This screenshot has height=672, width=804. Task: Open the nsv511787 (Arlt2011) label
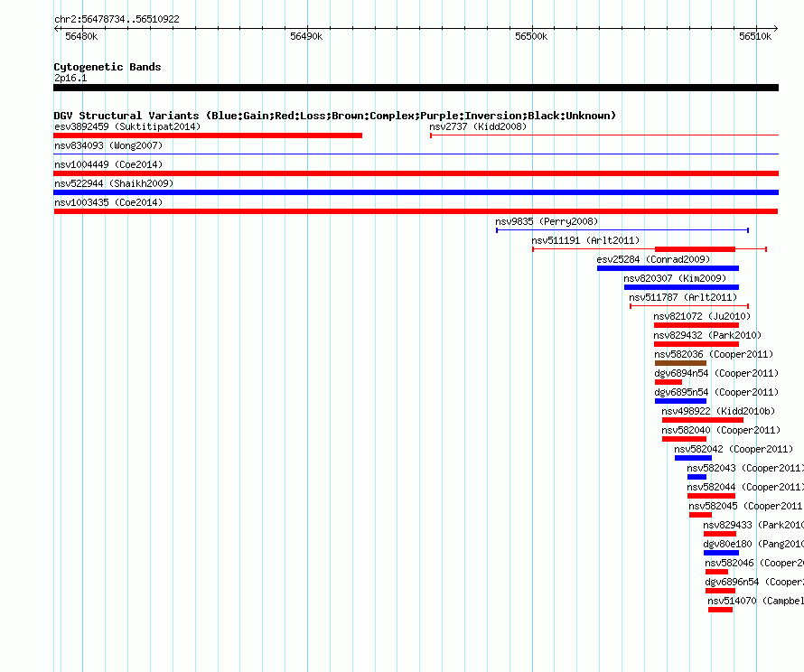(x=683, y=297)
